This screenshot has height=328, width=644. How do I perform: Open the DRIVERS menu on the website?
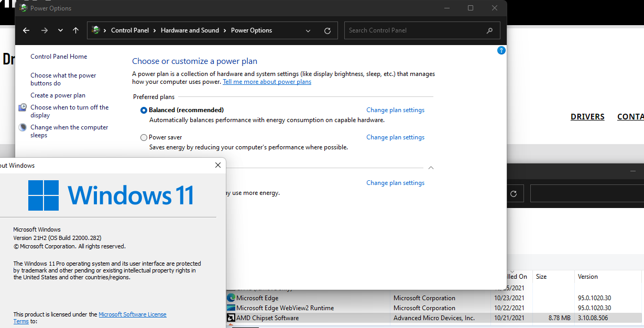pyautogui.click(x=587, y=117)
